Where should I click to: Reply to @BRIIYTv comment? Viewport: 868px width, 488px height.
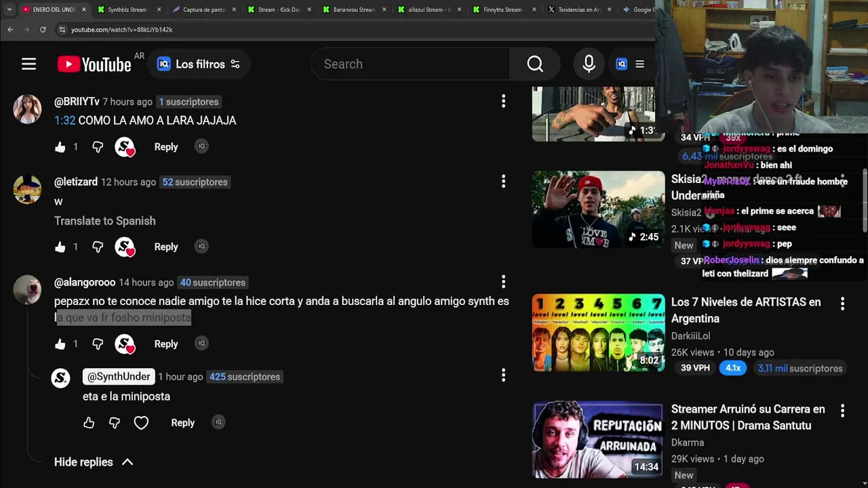click(x=166, y=147)
